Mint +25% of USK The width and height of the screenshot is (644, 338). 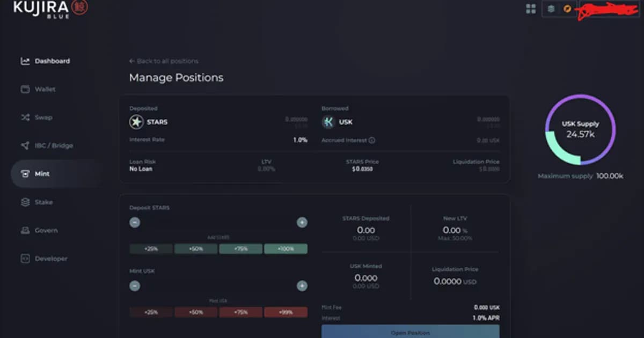click(151, 312)
